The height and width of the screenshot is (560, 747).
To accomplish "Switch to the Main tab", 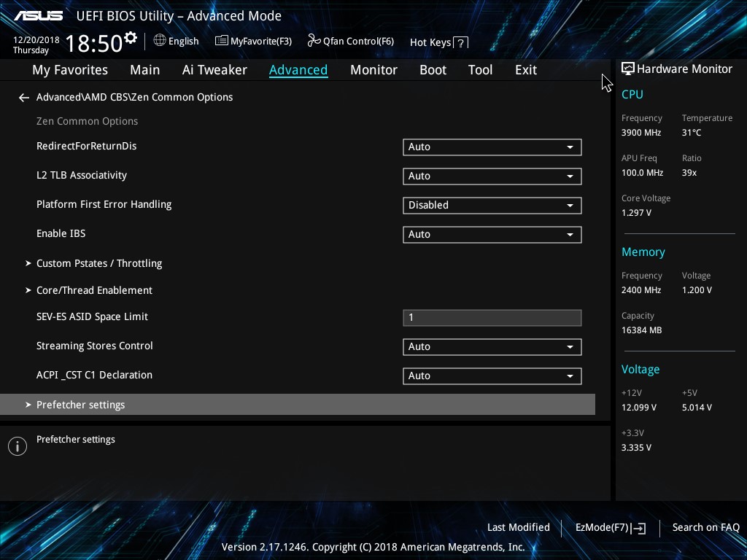I will pyautogui.click(x=145, y=70).
